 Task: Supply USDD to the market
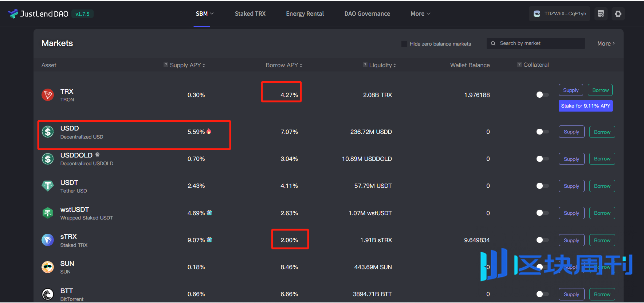pos(572,132)
